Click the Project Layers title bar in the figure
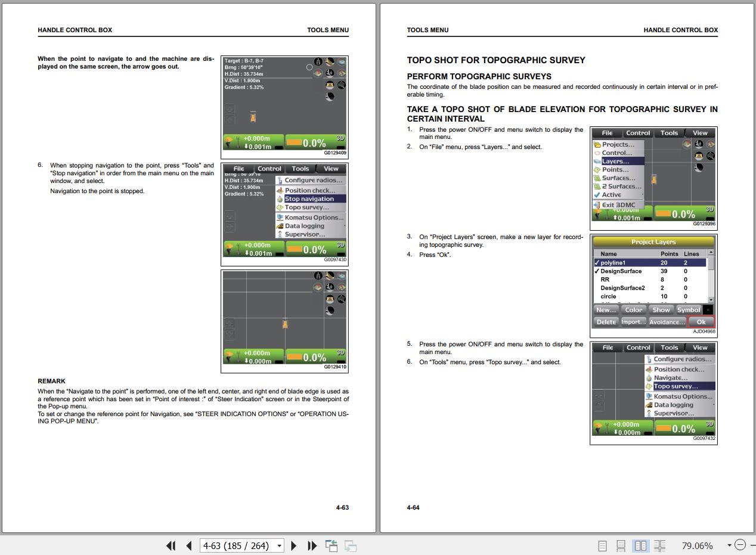The height and width of the screenshot is (555, 756). pyautogui.click(x=653, y=242)
